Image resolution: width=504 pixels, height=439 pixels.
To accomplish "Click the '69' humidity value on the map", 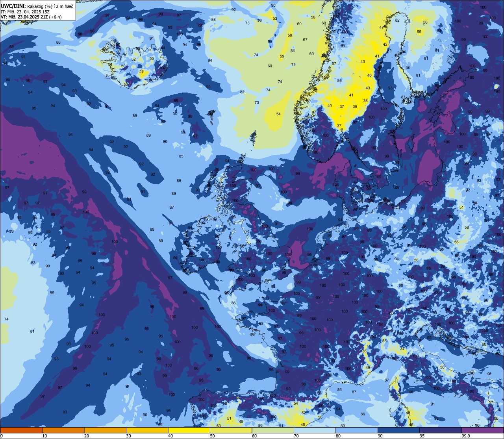I will (311, 54).
